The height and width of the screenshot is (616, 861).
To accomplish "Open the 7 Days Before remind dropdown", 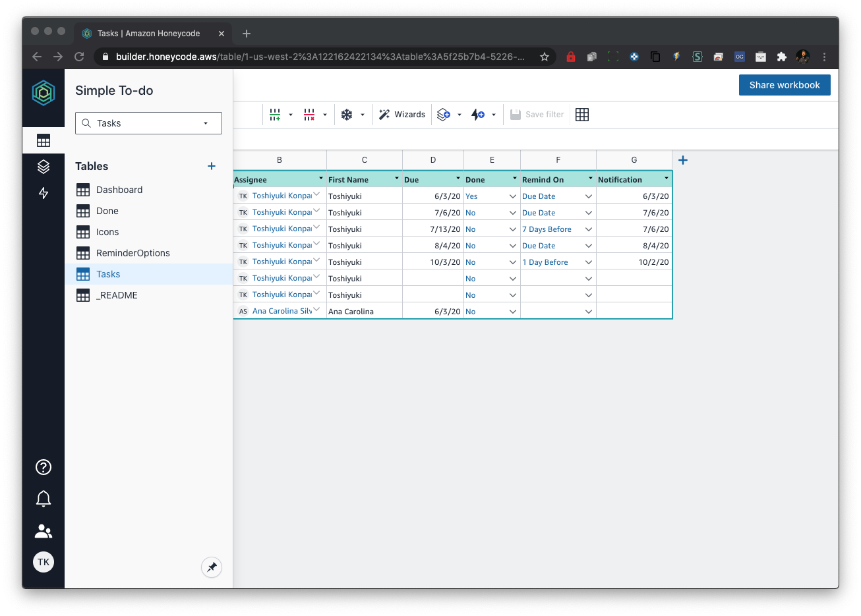I will coord(589,229).
